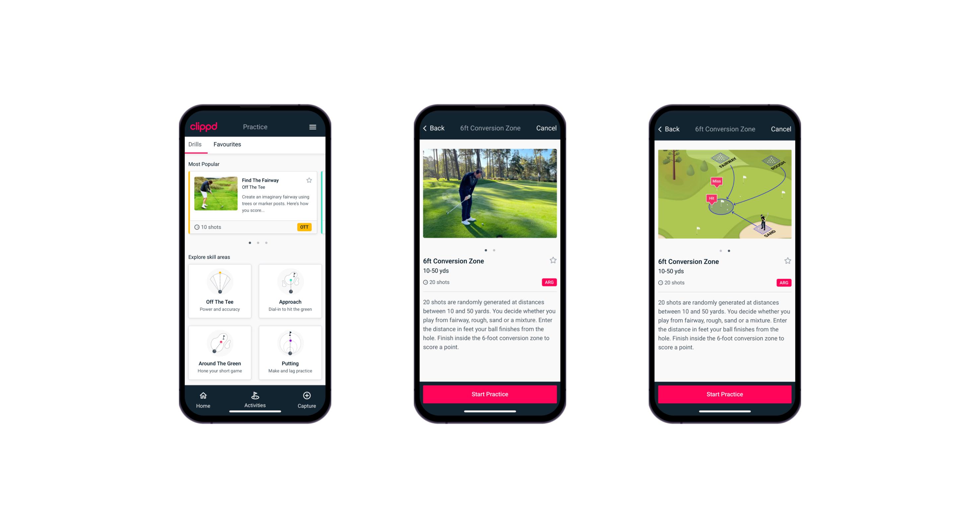The image size is (980, 528).
Task: Switch to the Drills tab
Action: [x=195, y=144]
